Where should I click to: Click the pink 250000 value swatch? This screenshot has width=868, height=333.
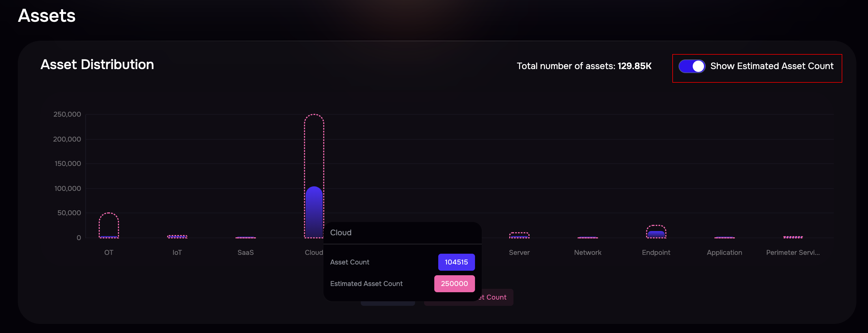click(x=454, y=284)
